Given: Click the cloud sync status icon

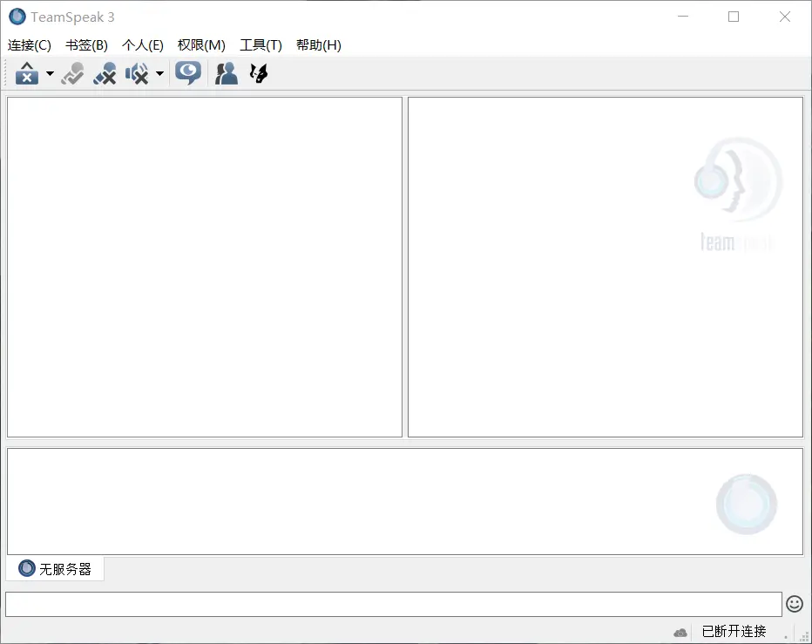Looking at the screenshot, I should (680, 632).
